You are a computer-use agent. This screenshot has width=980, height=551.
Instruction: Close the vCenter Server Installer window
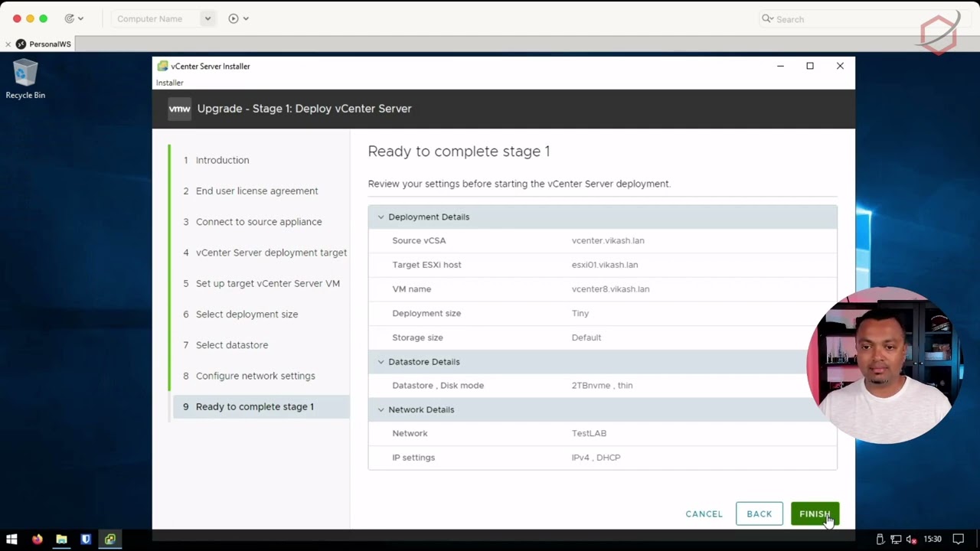(x=840, y=67)
